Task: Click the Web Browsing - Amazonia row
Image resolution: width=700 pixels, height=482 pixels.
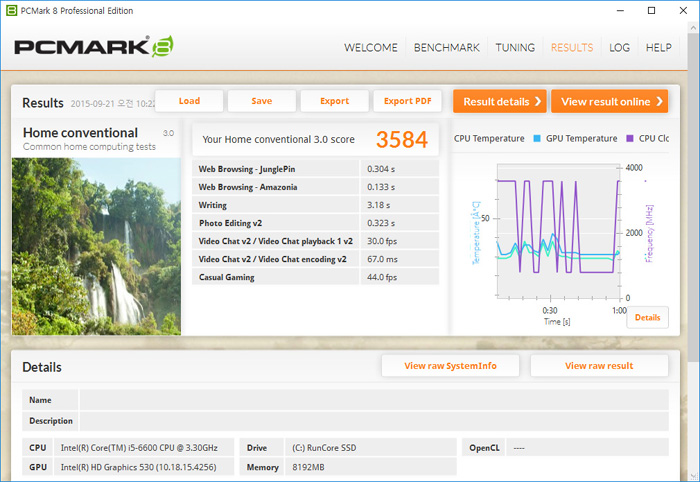Action: 316,187
